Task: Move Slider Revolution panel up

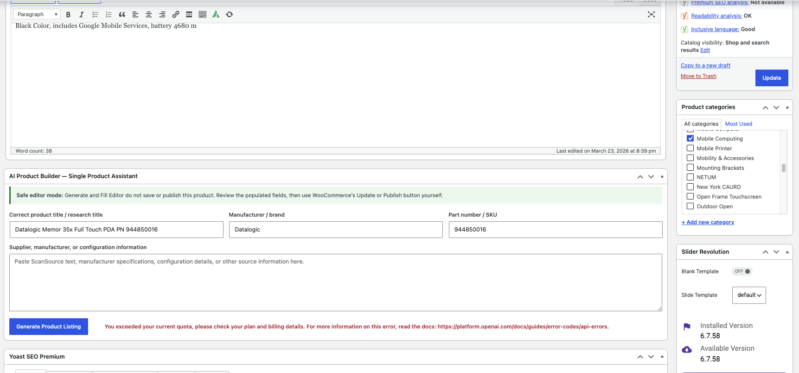Action: tap(765, 252)
